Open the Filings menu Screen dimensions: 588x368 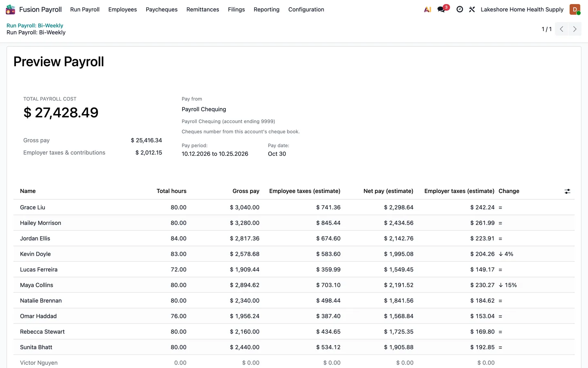coord(236,9)
